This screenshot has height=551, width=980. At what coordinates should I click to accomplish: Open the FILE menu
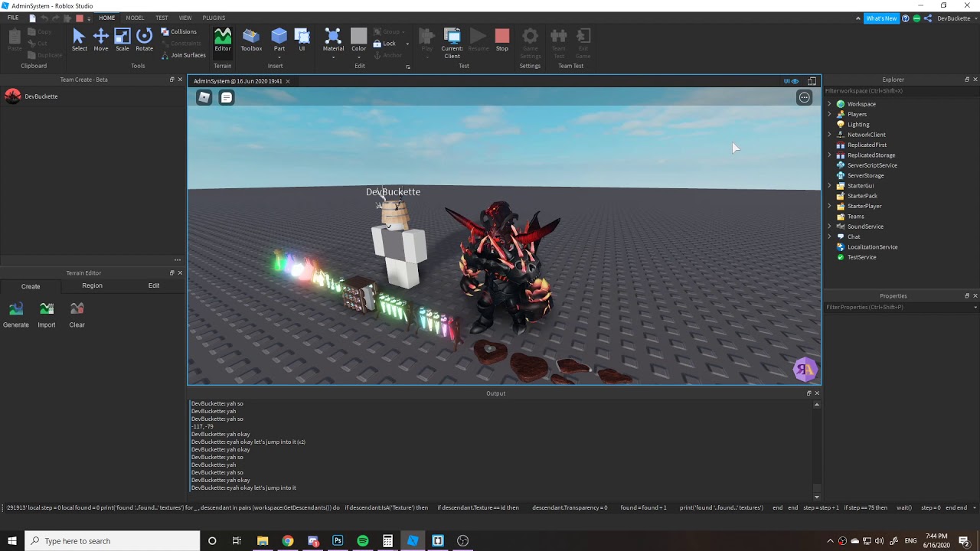13,18
